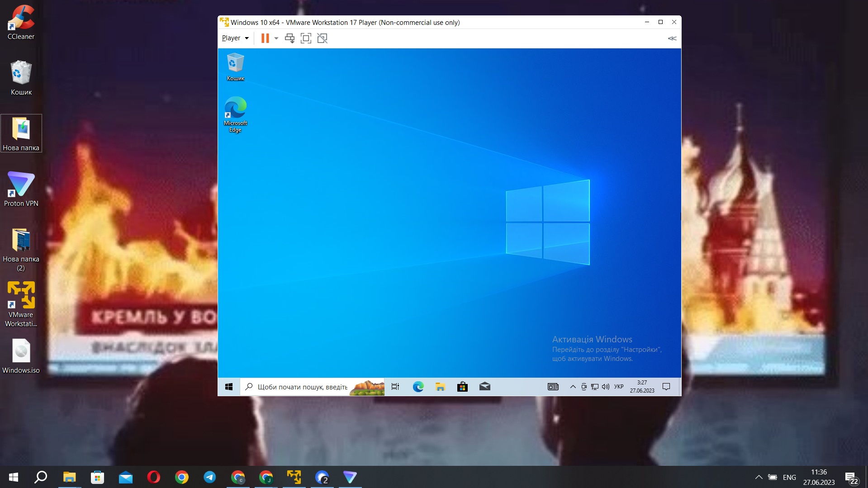This screenshot has width=868, height=488.
Task: Click the guest search box 'Щоби почати пошук'
Action: click(x=312, y=387)
